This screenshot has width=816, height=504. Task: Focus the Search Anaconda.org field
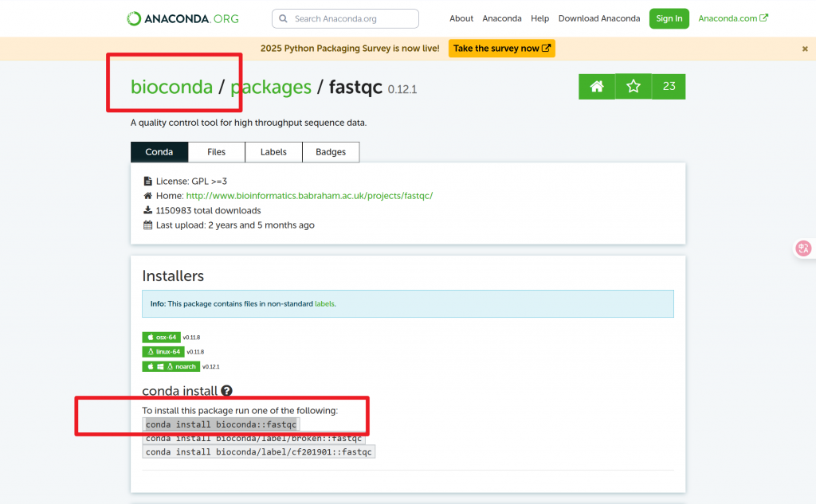345,19
